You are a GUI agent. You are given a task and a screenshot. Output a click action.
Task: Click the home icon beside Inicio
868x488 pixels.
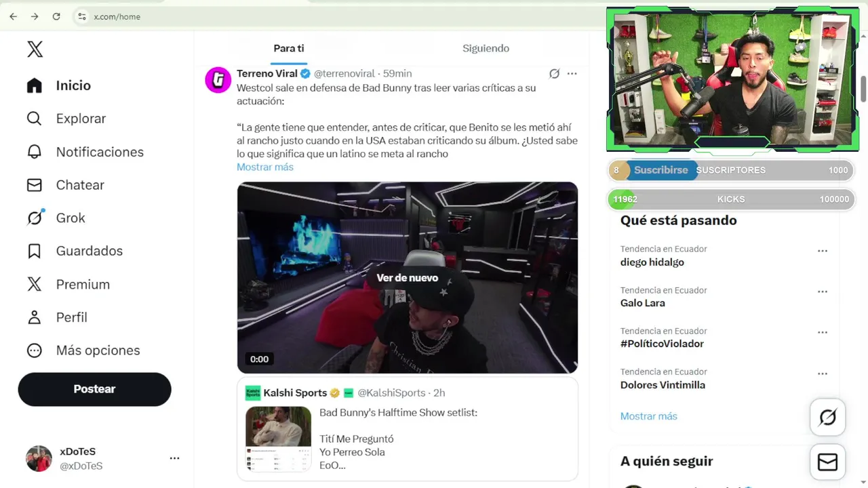point(35,85)
